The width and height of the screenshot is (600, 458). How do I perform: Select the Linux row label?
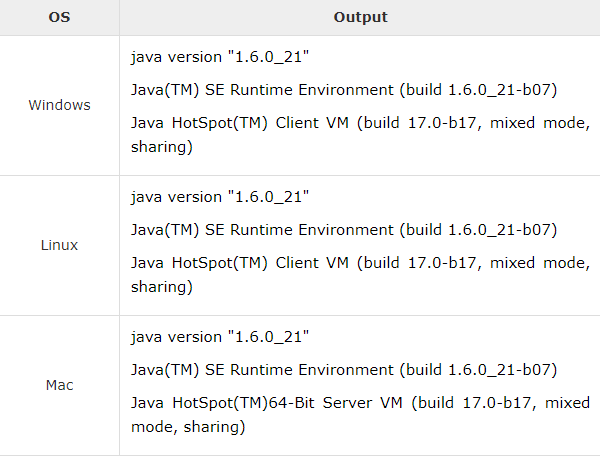[x=59, y=245]
